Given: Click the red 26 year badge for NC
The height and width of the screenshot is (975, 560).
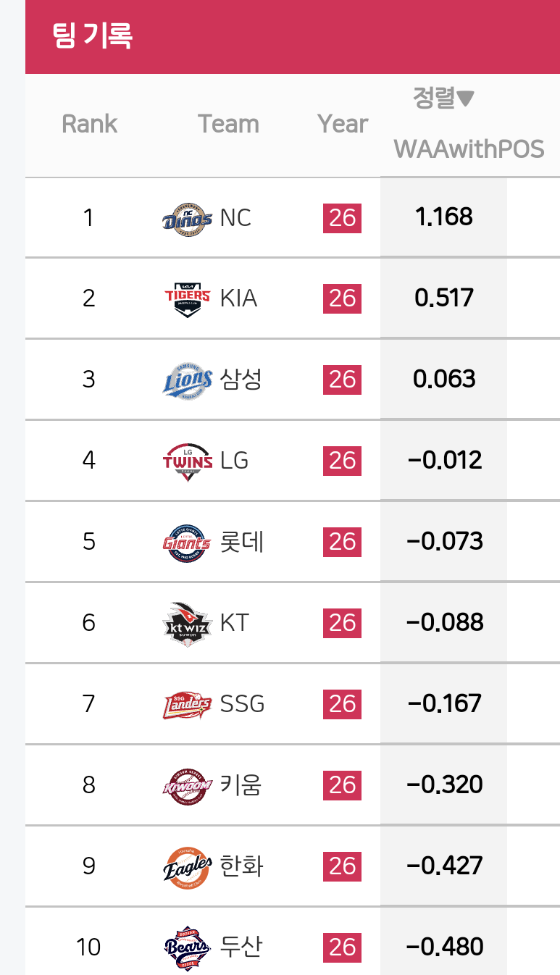Looking at the screenshot, I should pos(342,217).
